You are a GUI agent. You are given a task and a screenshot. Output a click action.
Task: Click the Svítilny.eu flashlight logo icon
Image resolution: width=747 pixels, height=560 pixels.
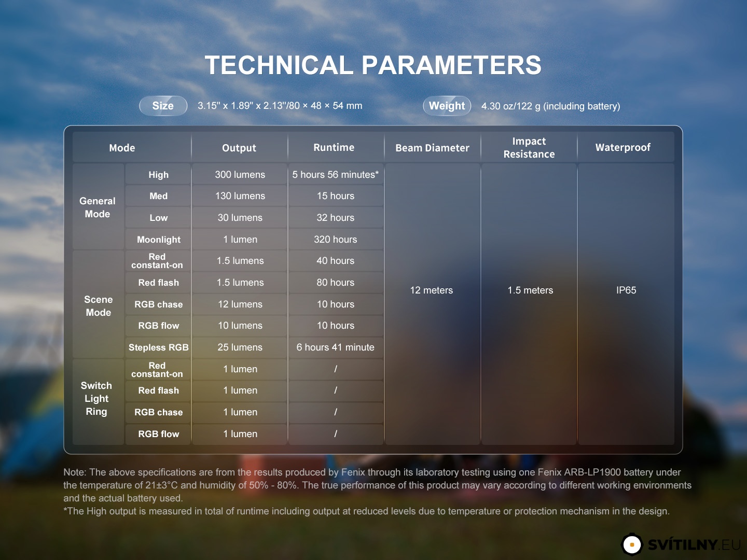631,544
